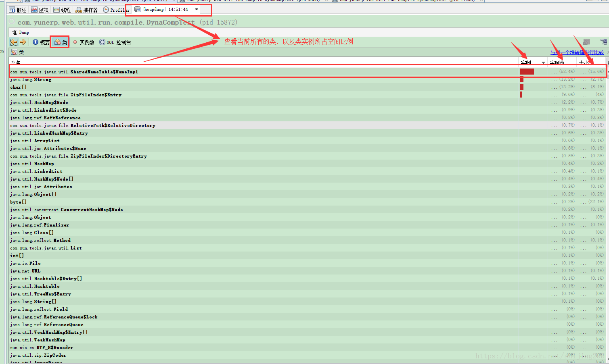Go back with the left arrow icon
This screenshot has width=609, height=364.
[x=14, y=42]
